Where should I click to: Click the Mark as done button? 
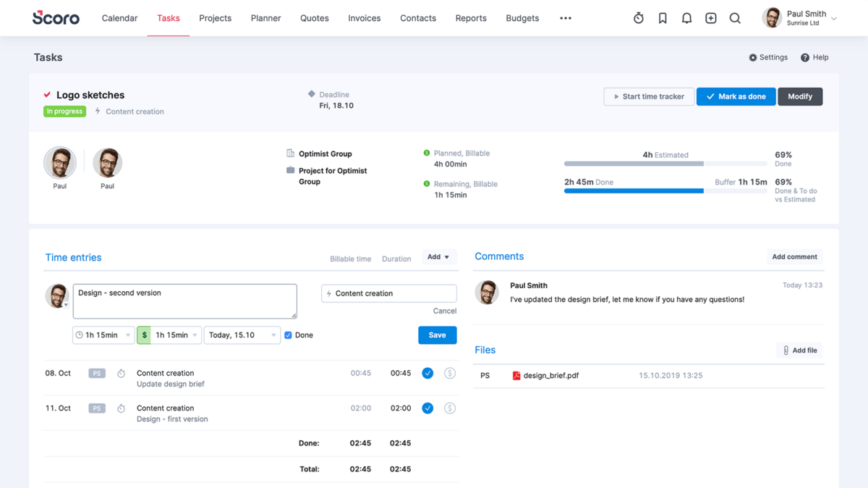click(736, 96)
